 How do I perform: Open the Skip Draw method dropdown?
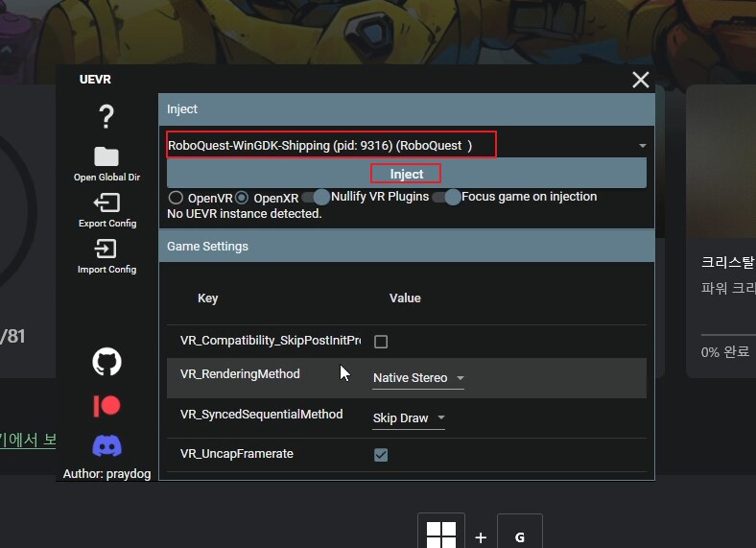tap(409, 418)
